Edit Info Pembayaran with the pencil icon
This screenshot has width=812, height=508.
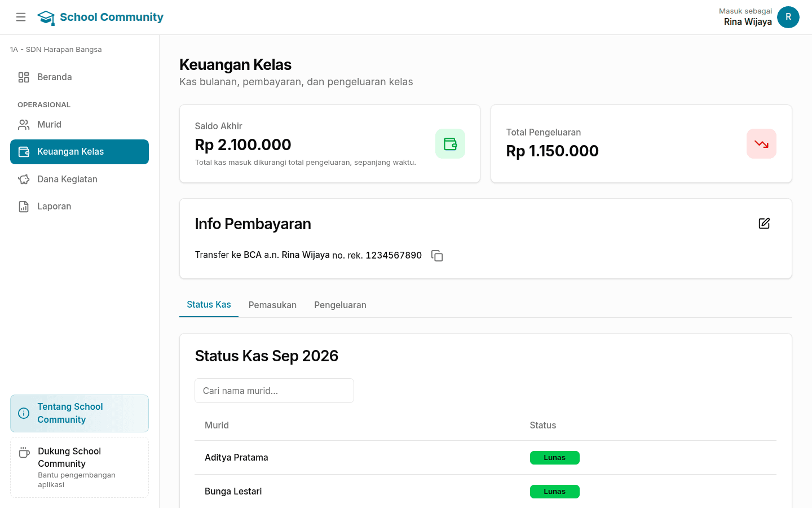764,224
